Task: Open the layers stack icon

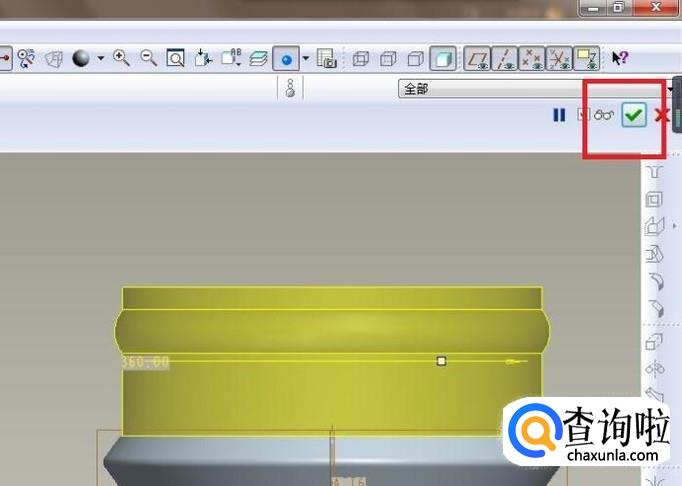Action: pyautogui.click(x=258, y=58)
